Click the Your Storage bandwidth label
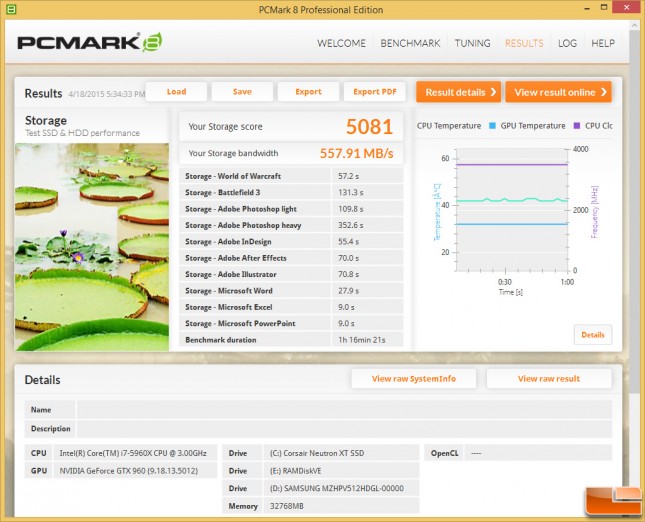The height and width of the screenshot is (522, 645). (x=233, y=153)
